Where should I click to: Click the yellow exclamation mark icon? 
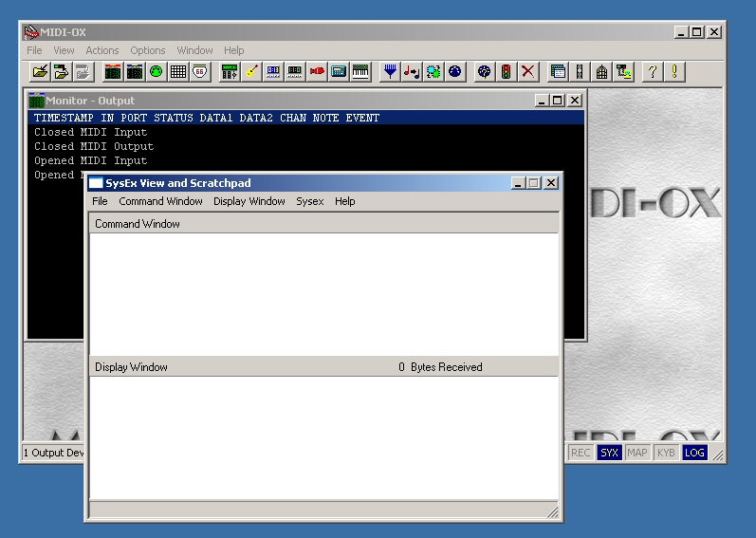[x=674, y=72]
